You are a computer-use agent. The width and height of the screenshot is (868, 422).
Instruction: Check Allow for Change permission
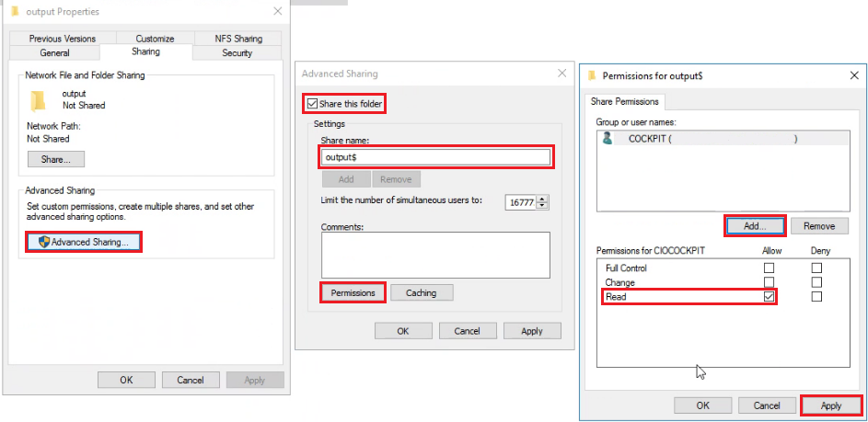769,282
